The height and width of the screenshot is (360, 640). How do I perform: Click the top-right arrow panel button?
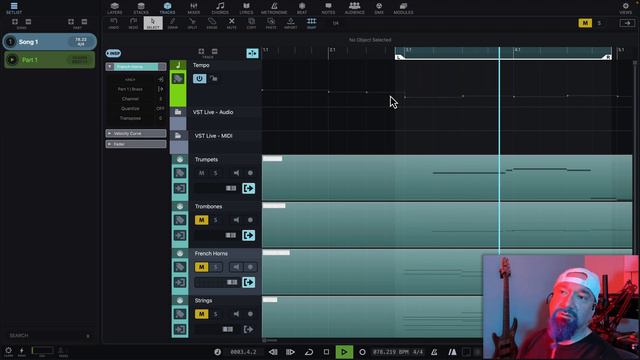coord(627,23)
